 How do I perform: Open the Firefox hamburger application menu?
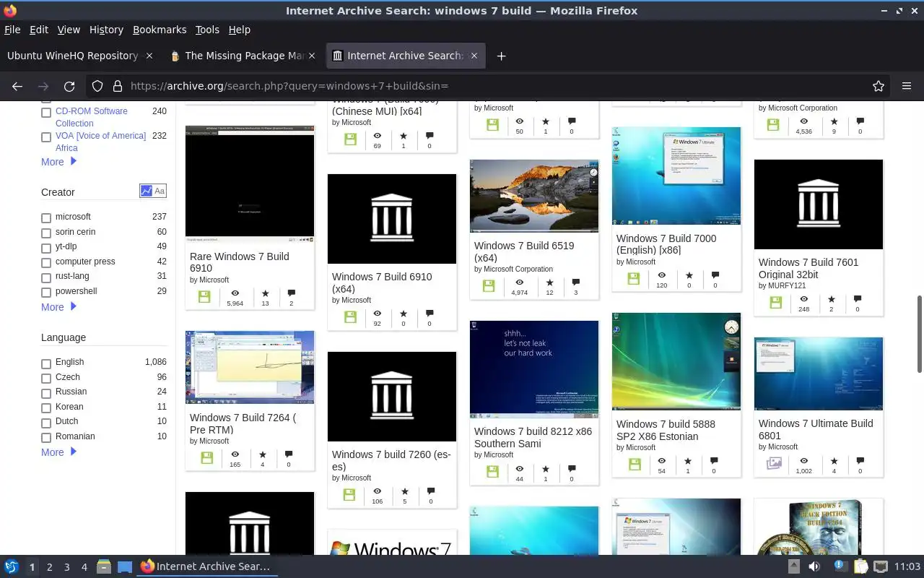[907, 86]
